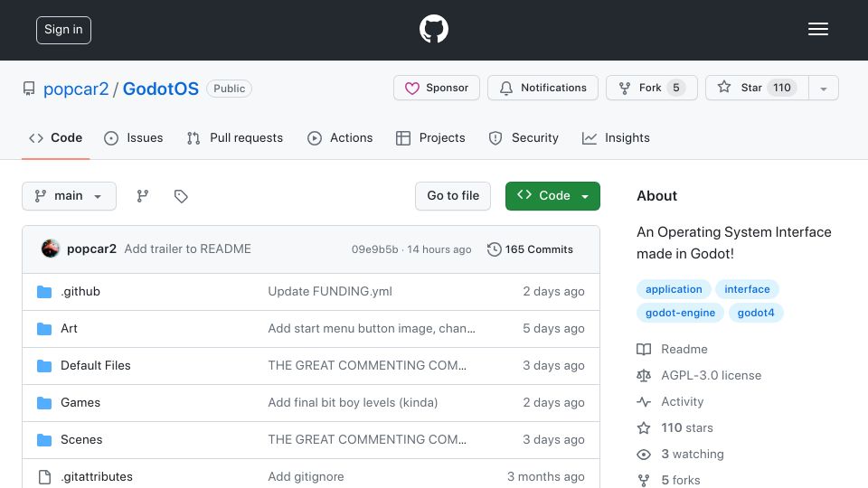The width and height of the screenshot is (868, 488).
Task: Open the .github folder
Action: [x=80, y=292]
